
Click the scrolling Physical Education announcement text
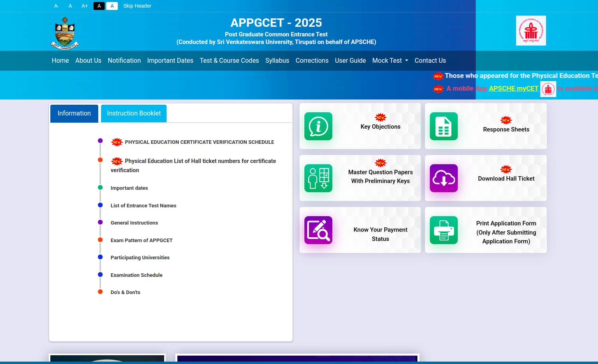(521, 76)
